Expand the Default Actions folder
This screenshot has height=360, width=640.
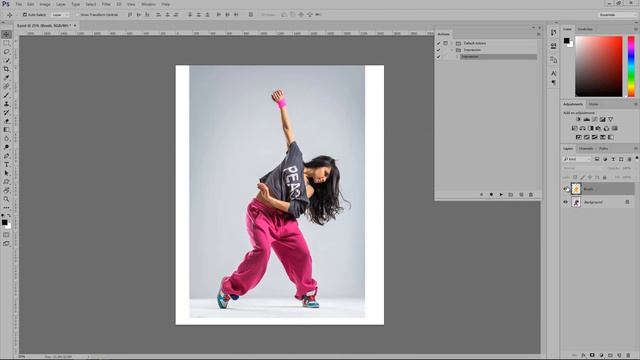(x=452, y=43)
